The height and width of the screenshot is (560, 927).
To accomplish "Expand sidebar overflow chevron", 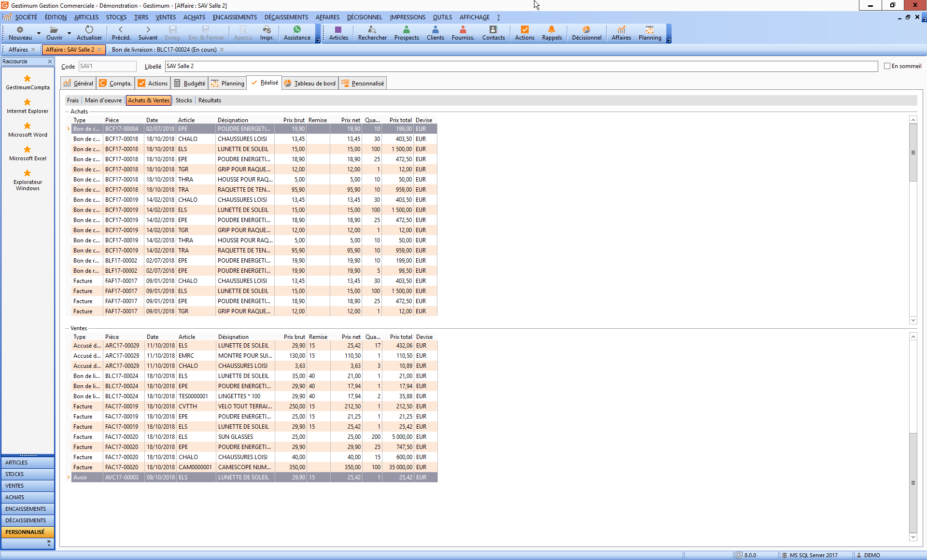I will 49,543.
